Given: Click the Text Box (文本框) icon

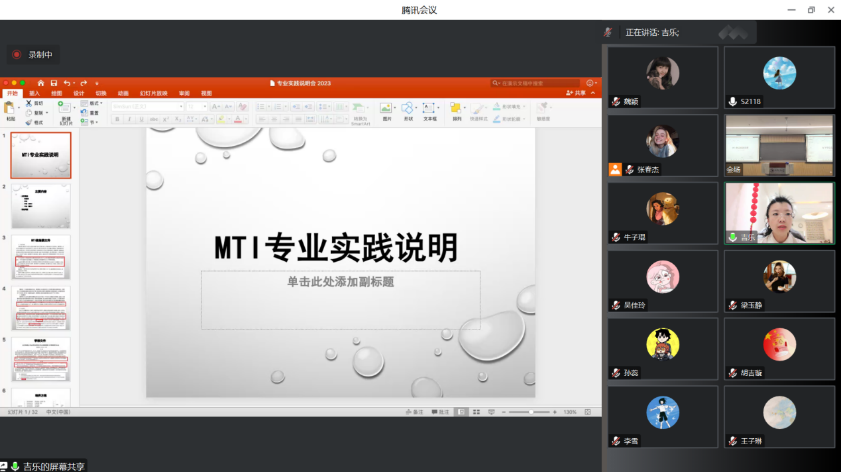Looking at the screenshot, I should [430, 108].
